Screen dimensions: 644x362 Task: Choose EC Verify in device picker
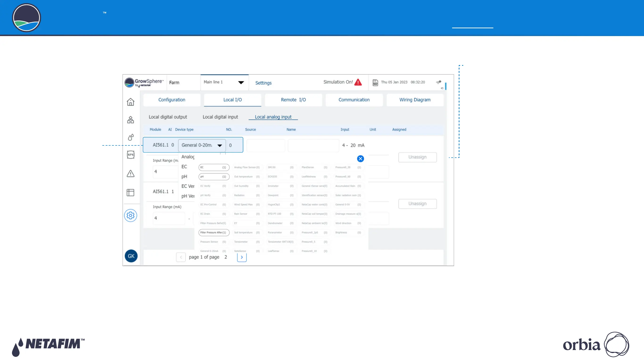[x=214, y=186]
